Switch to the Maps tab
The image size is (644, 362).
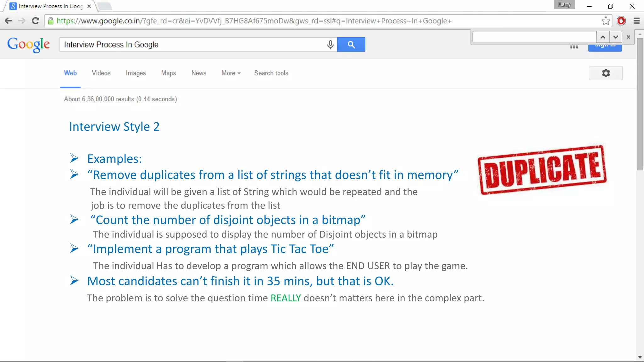tap(169, 73)
